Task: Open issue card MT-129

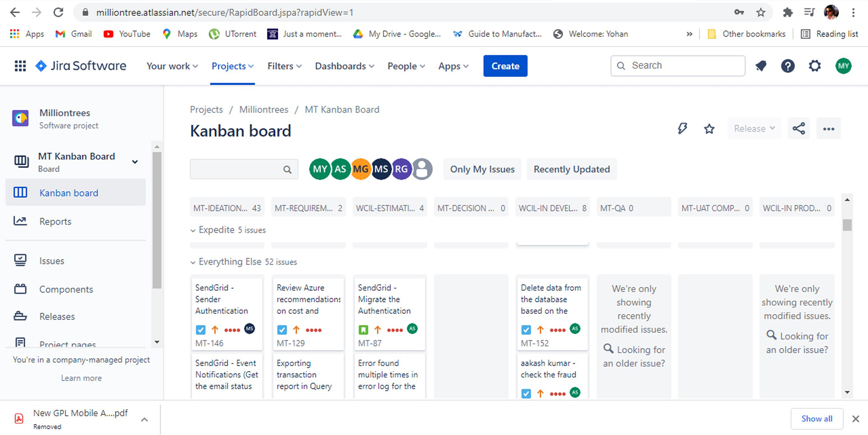Action: pyautogui.click(x=308, y=314)
